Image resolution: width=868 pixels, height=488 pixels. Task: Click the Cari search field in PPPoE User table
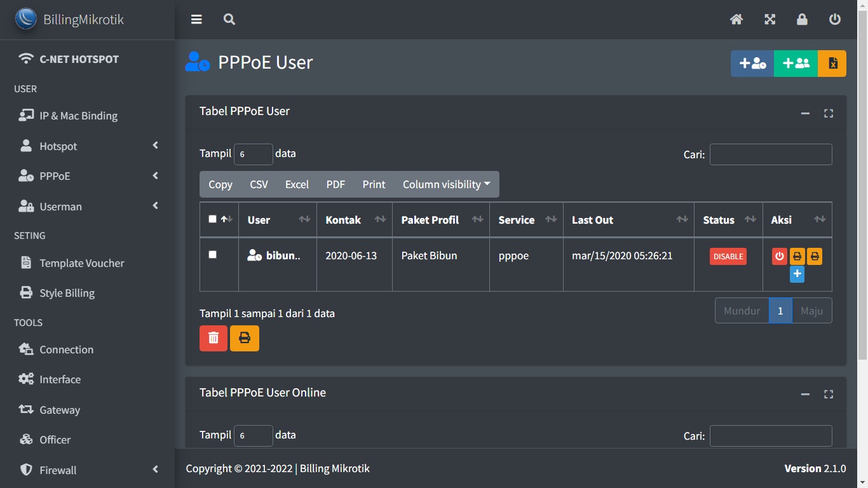tap(770, 154)
